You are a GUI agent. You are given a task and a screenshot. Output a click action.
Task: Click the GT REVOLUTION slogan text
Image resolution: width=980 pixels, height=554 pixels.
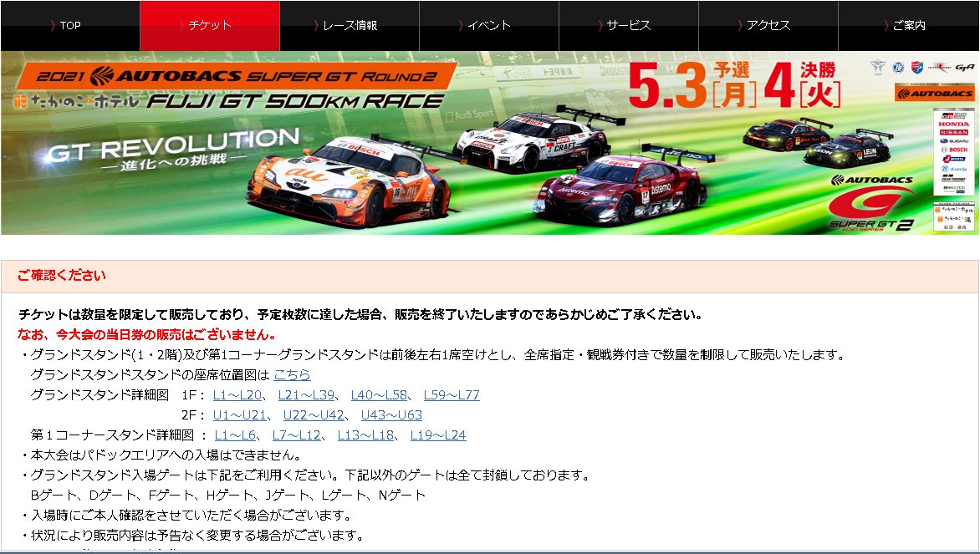coord(174,145)
